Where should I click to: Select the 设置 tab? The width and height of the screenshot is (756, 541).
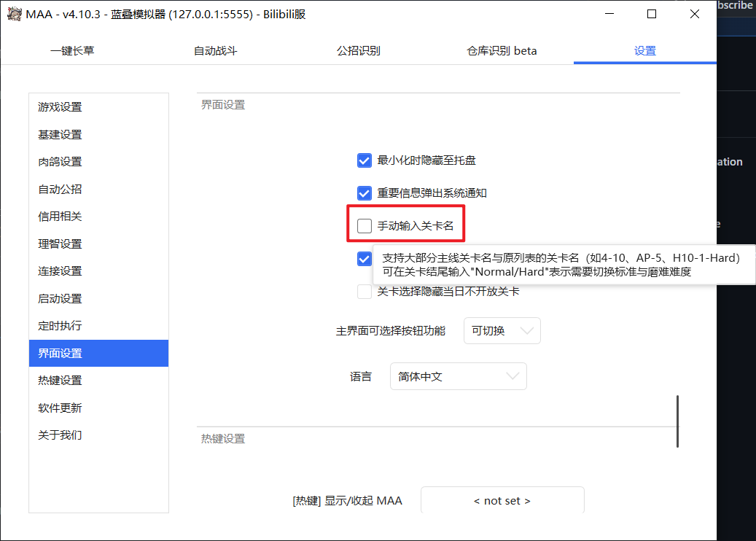(645, 50)
